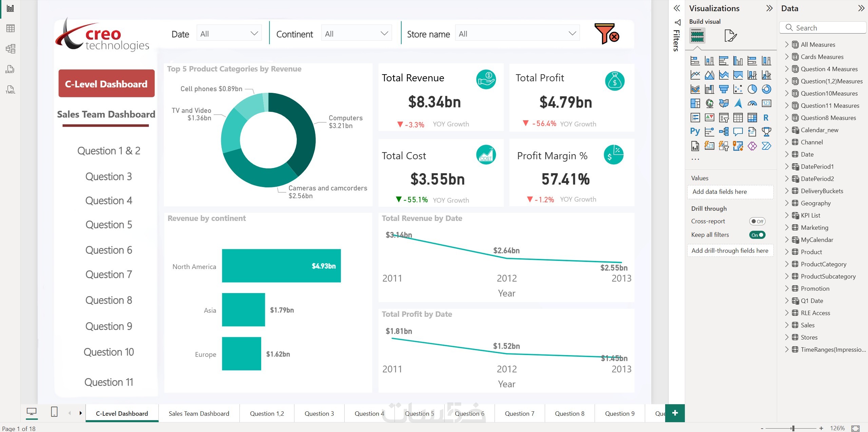Click the Question 10 navigation link
Image resolution: width=868 pixels, height=432 pixels.
point(109,352)
